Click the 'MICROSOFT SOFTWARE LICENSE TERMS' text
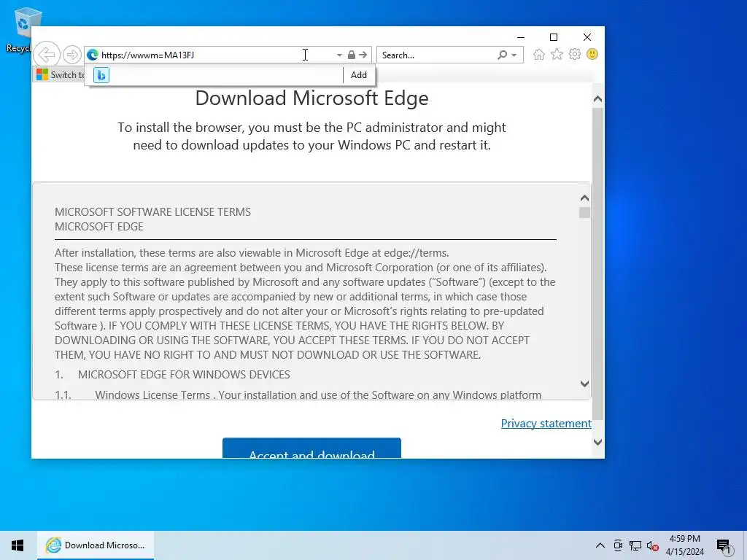Screen dimensions: 747x560 click(x=152, y=212)
